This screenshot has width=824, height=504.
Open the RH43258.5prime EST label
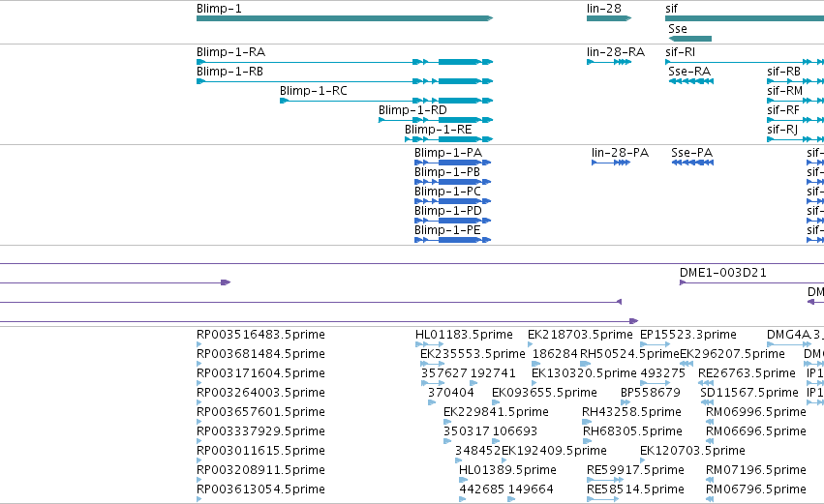coord(631,413)
